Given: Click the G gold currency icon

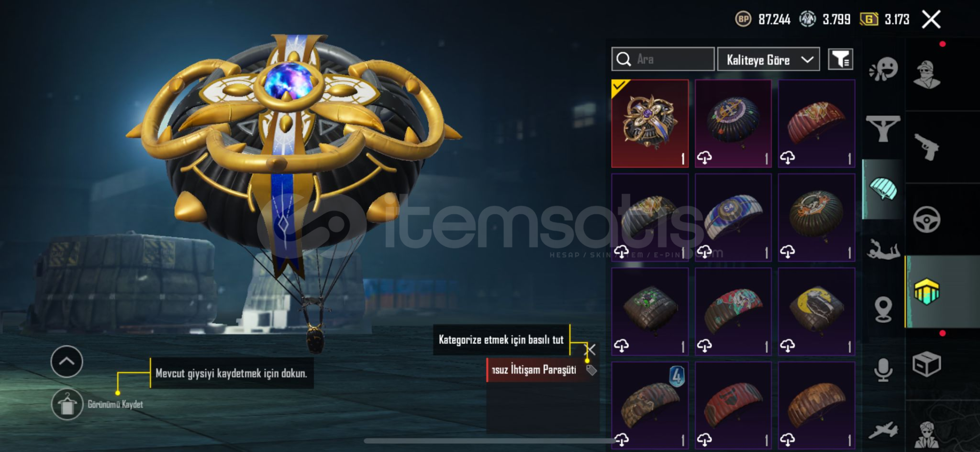Looking at the screenshot, I should 869,19.
